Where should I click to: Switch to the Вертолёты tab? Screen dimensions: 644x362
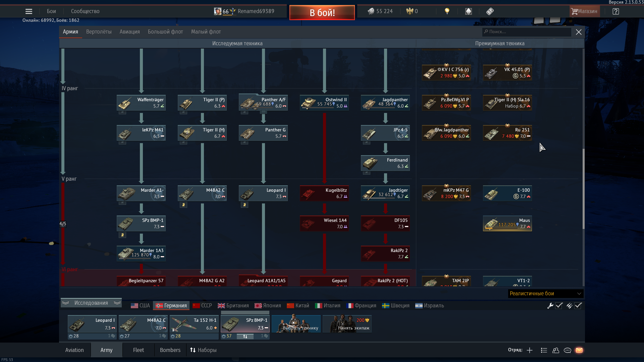pyautogui.click(x=99, y=32)
